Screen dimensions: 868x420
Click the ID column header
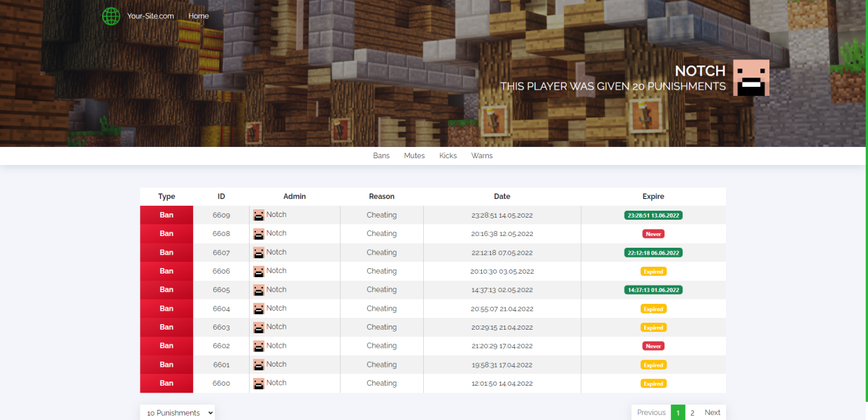(x=221, y=197)
